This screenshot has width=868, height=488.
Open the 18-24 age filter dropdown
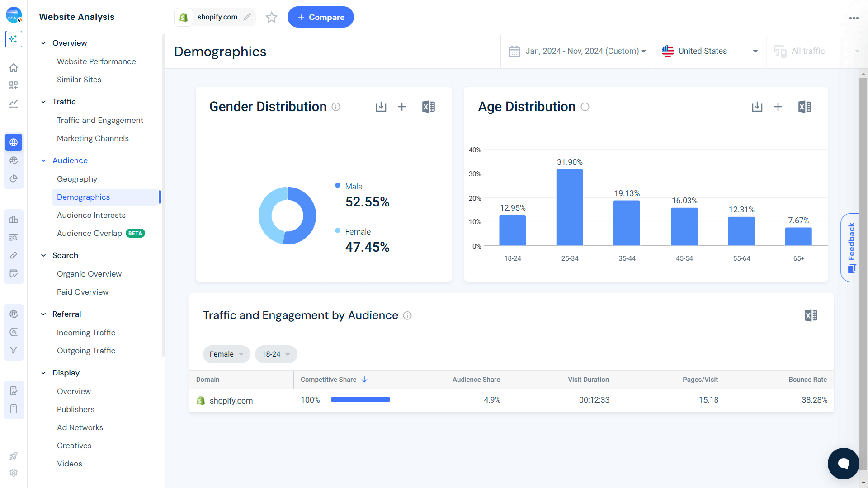(x=276, y=354)
